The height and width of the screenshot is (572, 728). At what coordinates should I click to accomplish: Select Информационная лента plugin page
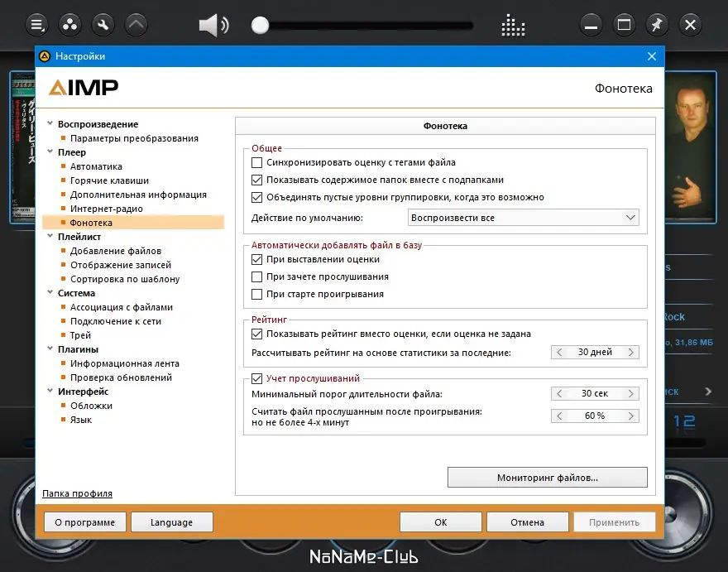[x=124, y=363]
